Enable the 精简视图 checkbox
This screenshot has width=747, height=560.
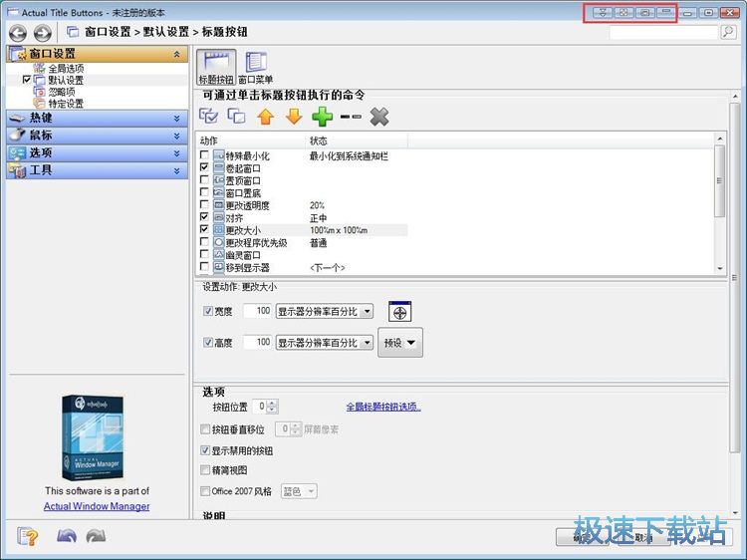205,470
